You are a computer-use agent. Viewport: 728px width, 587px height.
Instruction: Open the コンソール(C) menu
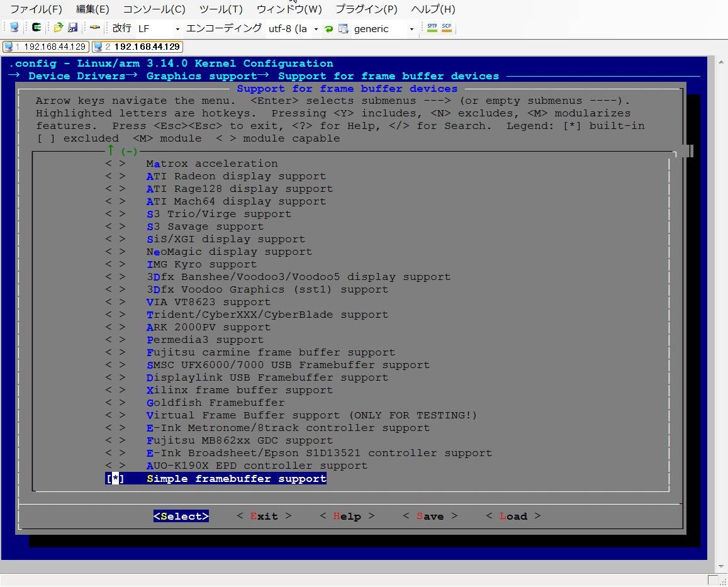(x=154, y=9)
